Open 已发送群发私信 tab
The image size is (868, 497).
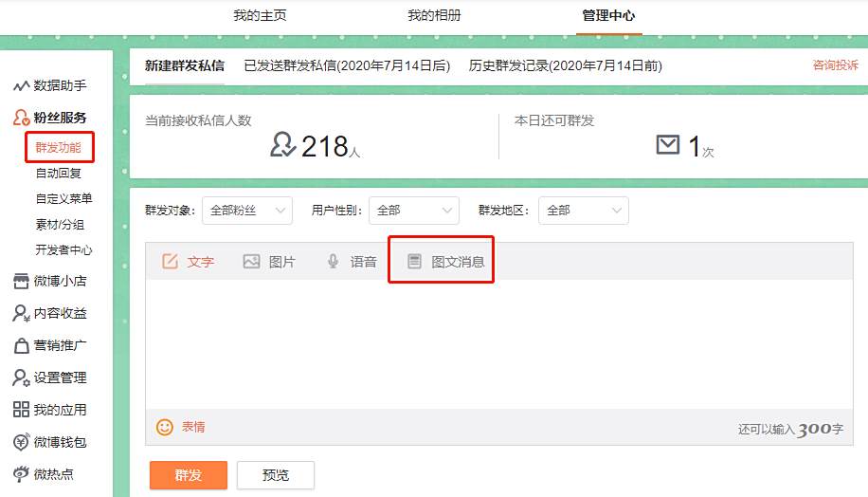coord(347,66)
